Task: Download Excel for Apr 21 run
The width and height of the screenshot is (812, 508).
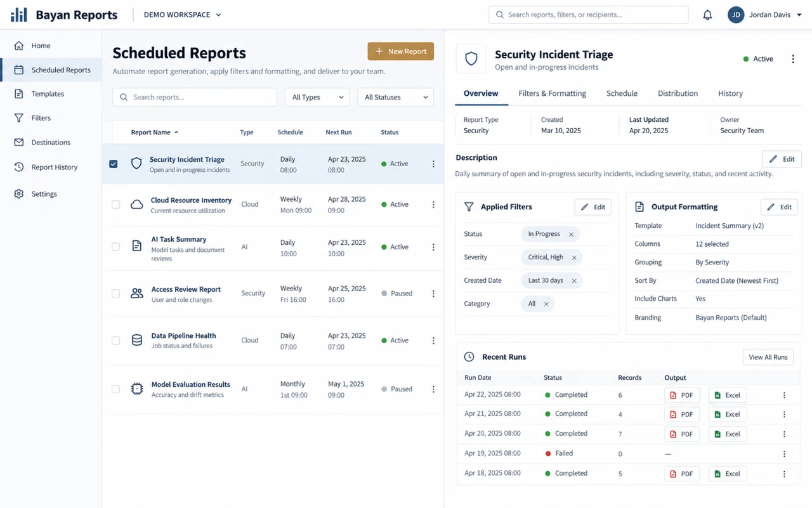Action: 727,415
